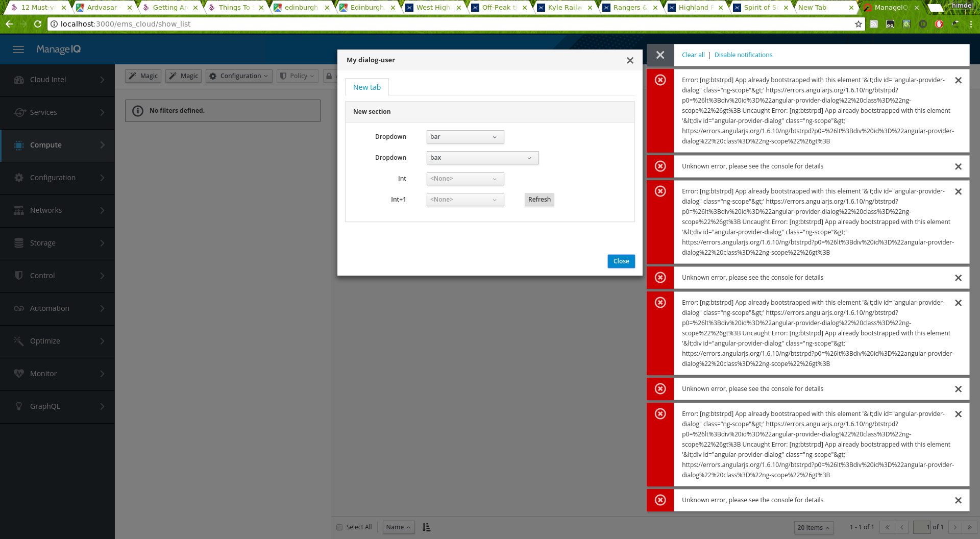
Task: Switch to the Spirit of S browser tab
Action: pyautogui.click(x=761, y=8)
